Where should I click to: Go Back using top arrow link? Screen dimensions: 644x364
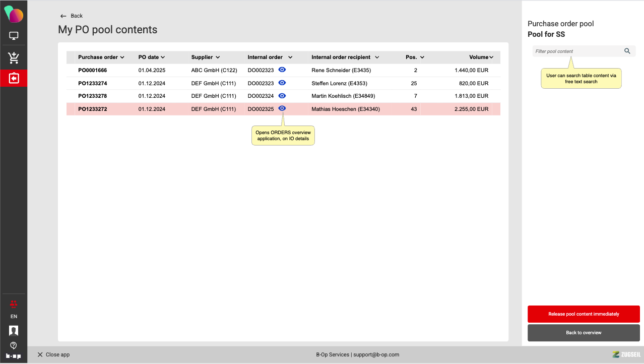point(71,16)
